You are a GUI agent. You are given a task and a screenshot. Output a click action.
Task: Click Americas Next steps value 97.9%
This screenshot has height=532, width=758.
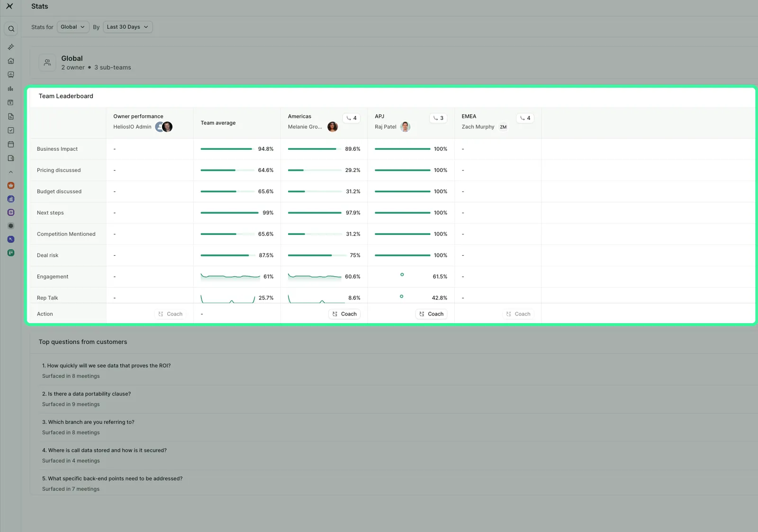click(x=353, y=213)
